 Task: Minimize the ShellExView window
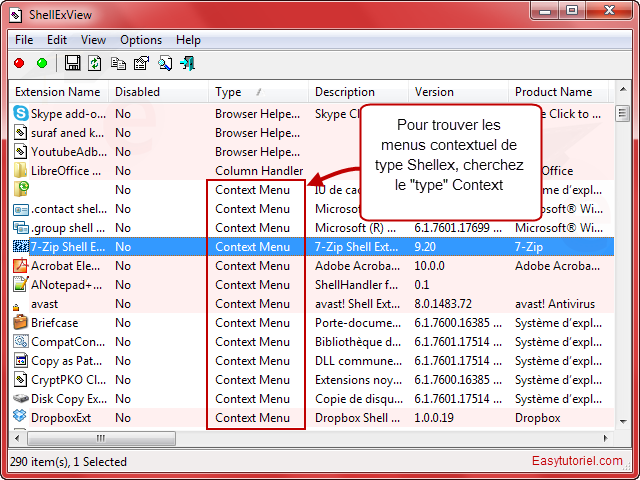click(x=545, y=11)
